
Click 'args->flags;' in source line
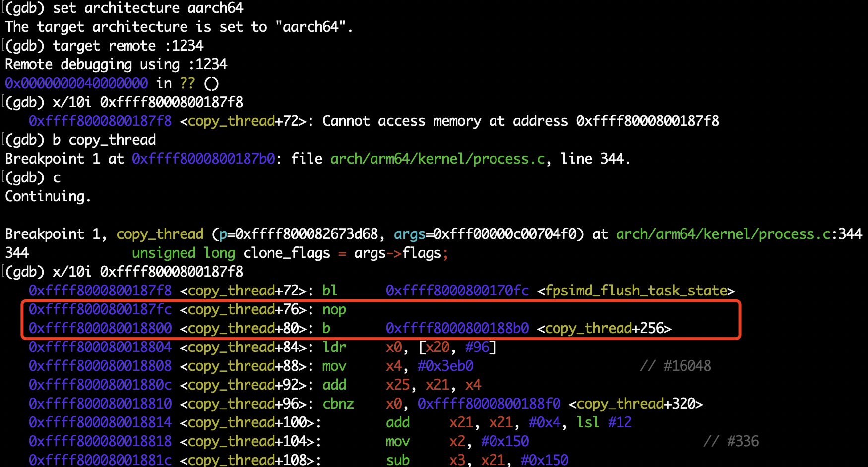pyautogui.click(x=401, y=253)
